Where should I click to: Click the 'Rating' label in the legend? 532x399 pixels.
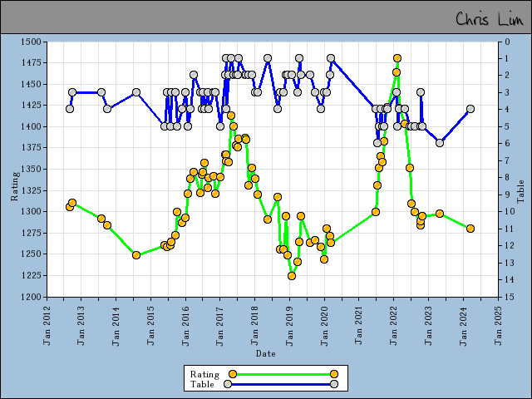pos(204,374)
